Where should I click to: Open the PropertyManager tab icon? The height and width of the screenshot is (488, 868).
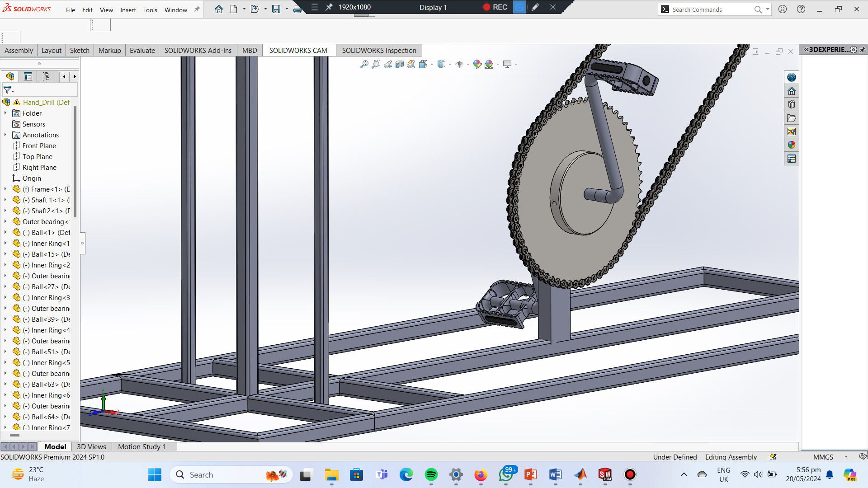point(28,76)
